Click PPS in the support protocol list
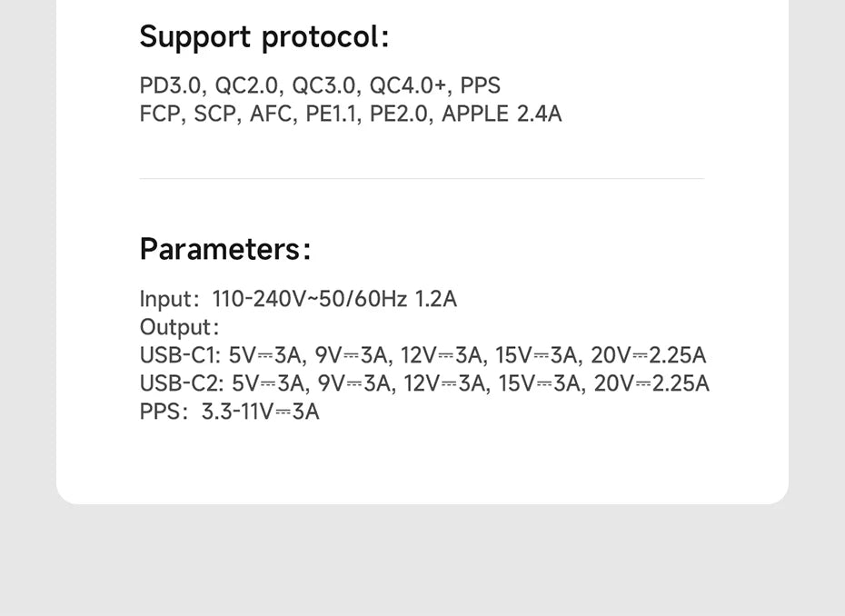The height and width of the screenshot is (616, 845). pos(480,85)
